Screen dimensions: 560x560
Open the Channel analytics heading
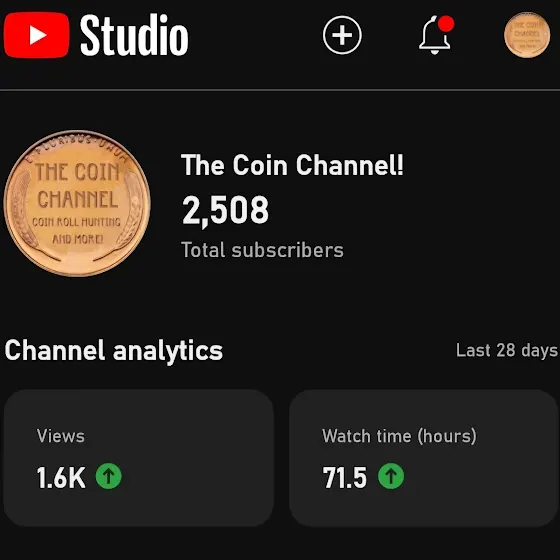point(114,351)
